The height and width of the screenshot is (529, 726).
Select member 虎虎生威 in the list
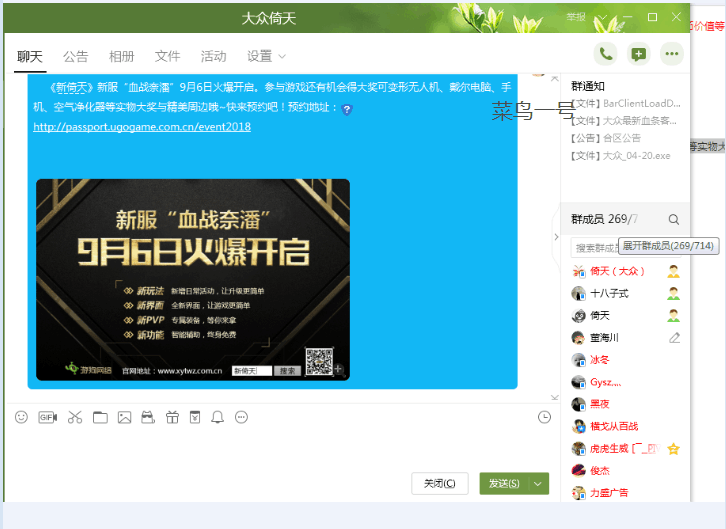point(626,448)
